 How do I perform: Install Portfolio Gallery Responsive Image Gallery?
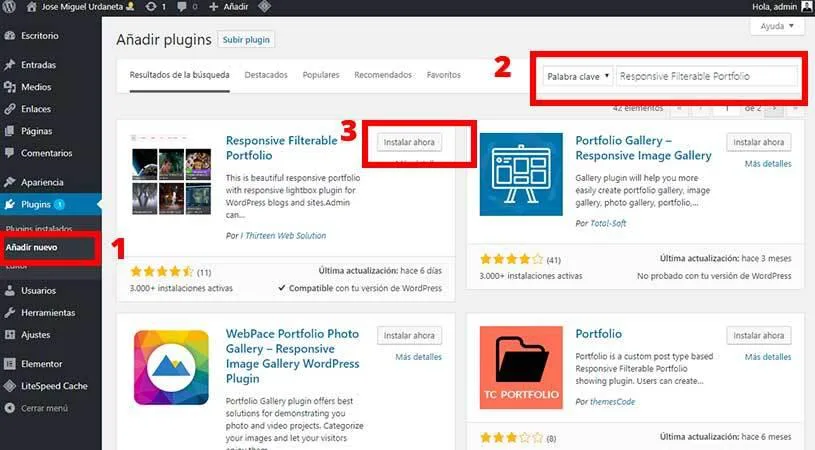click(759, 142)
